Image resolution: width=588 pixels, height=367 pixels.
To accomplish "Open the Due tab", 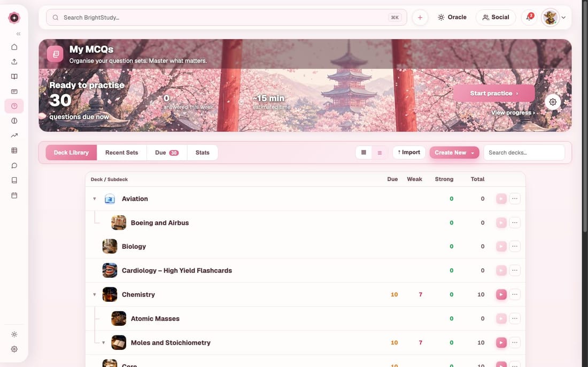I will point(166,153).
